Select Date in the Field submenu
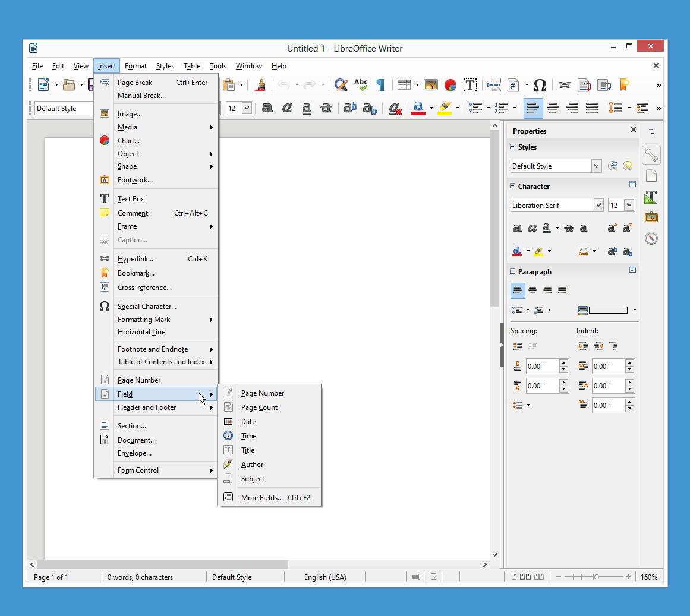 [x=270, y=422]
